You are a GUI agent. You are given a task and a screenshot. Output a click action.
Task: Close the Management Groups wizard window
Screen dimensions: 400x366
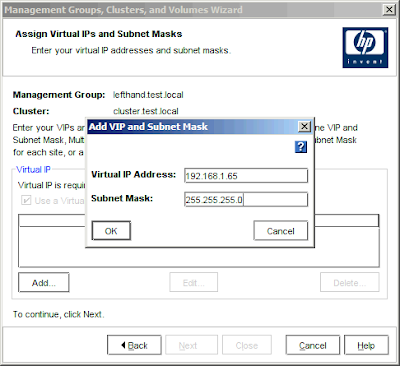point(389,10)
